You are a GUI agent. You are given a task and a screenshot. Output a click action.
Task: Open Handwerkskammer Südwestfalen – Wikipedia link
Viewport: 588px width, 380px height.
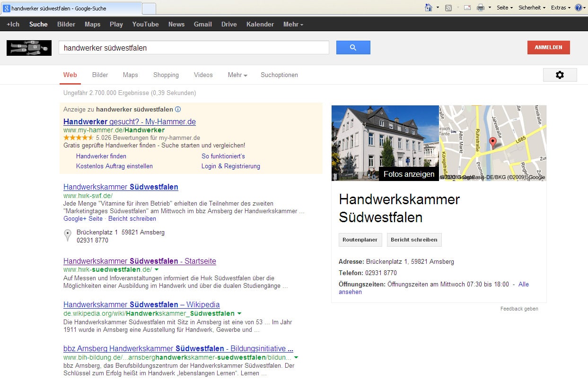[141, 305]
